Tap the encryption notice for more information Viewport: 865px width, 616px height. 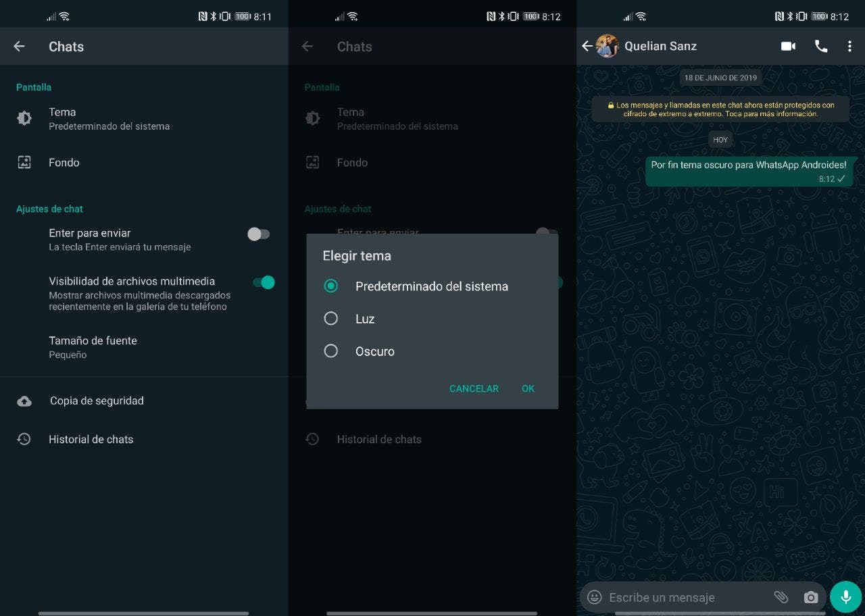pyautogui.click(x=720, y=109)
